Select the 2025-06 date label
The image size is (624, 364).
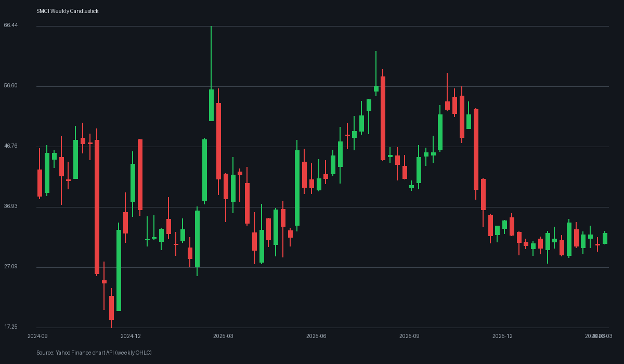click(316, 336)
